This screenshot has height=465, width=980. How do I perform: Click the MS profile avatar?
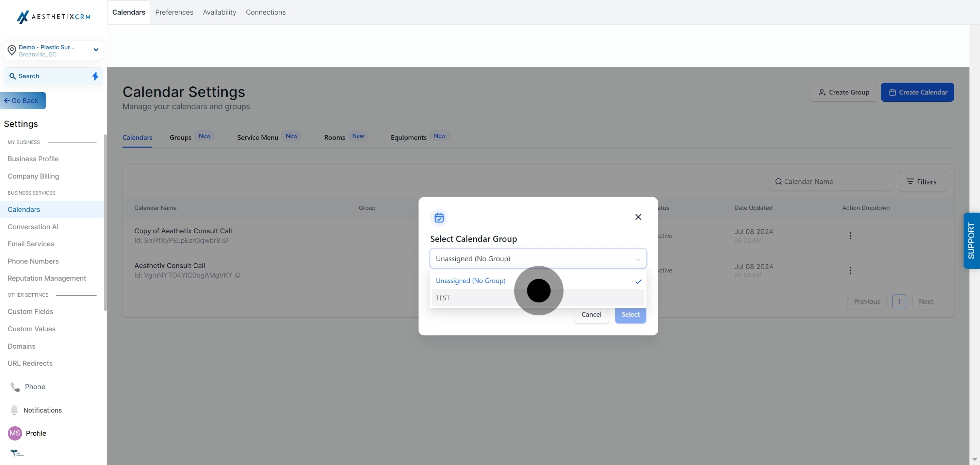(x=15, y=433)
